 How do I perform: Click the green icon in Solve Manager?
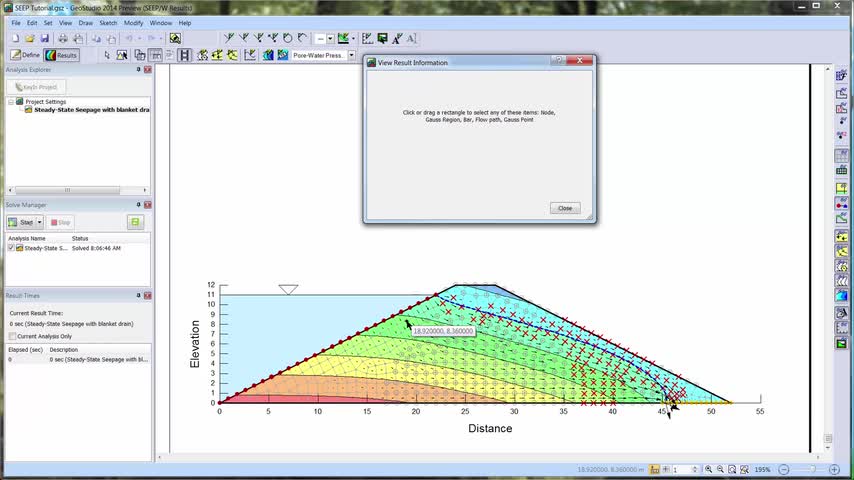coord(135,222)
